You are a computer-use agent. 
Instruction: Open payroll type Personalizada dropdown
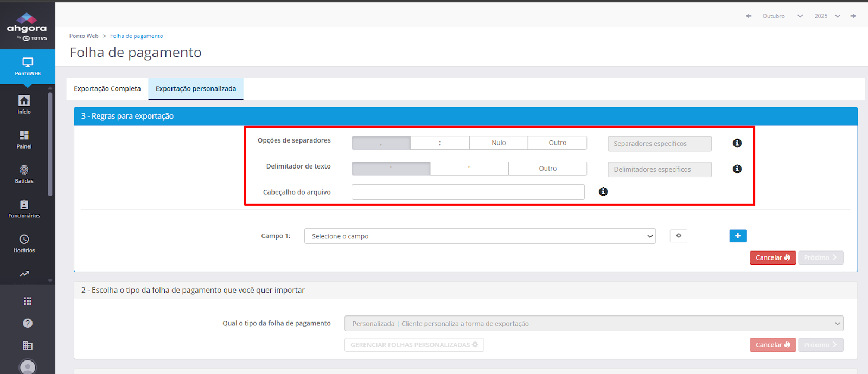(x=594, y=324)
